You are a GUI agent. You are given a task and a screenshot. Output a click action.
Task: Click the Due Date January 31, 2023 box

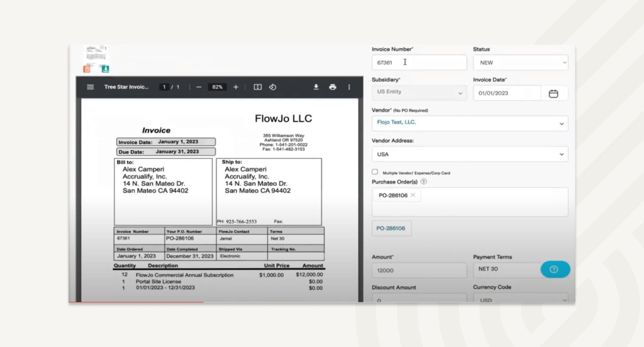(166, 152)
